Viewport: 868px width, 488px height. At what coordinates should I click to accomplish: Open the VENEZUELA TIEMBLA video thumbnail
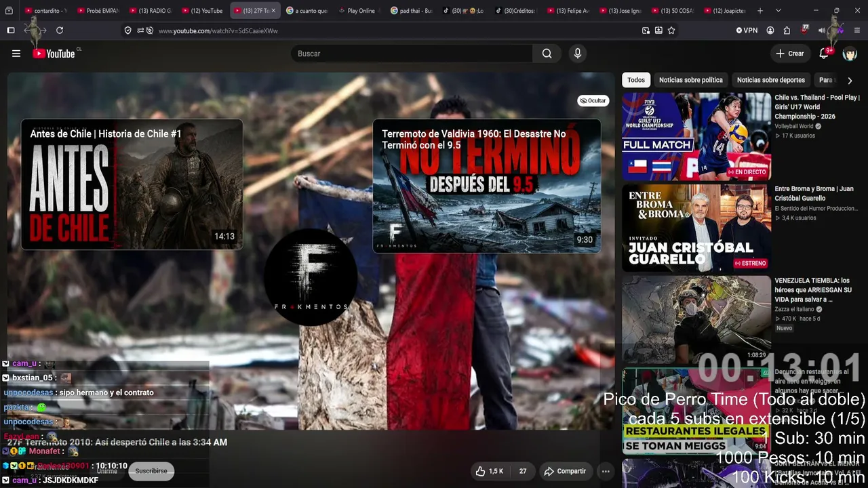pyautogui.click(x=696, y=319)
